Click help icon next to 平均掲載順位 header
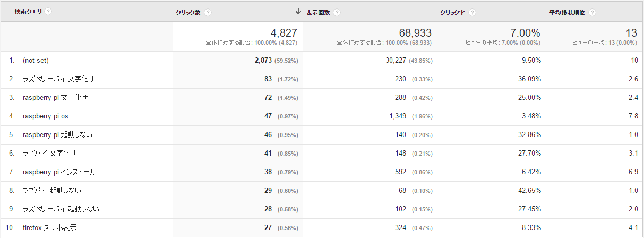 (592, 13)
